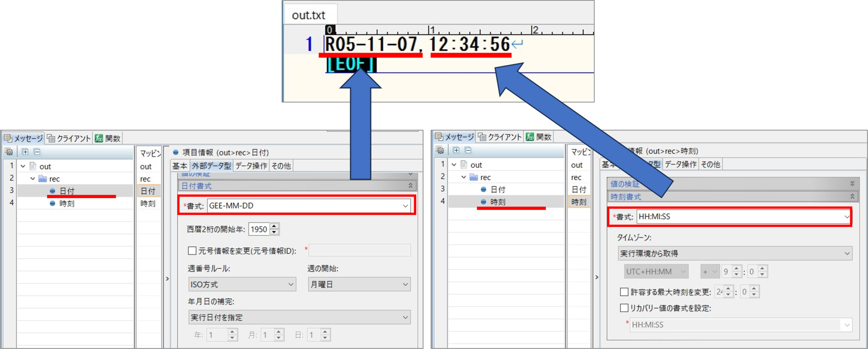Check リカバリー値の書式を設定 option
Viewport: 868px width, 349px height.
[624, 308]
